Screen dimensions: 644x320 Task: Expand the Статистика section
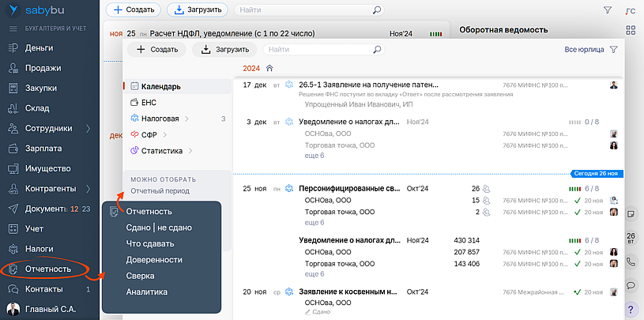[190, 150]
